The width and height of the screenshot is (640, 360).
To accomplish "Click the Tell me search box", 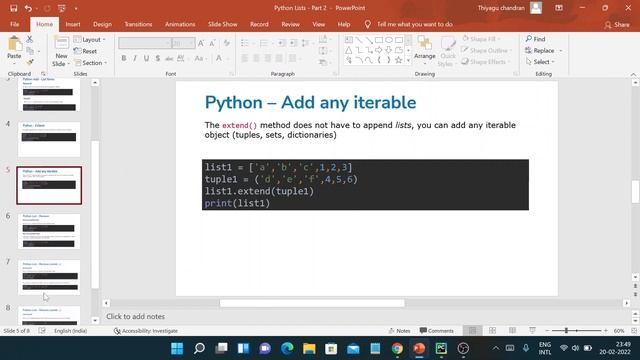I will [x=414, y=24].
